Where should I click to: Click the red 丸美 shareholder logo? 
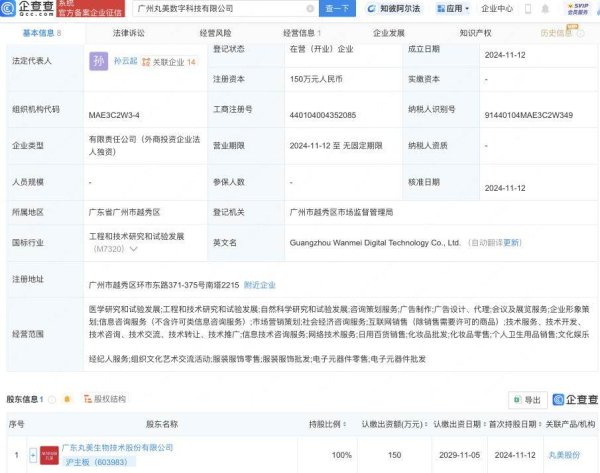click(49, 455)
